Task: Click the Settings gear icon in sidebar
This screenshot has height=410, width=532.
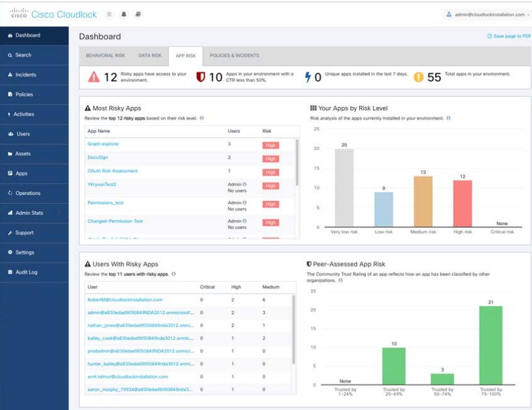Action: [10, 252]
